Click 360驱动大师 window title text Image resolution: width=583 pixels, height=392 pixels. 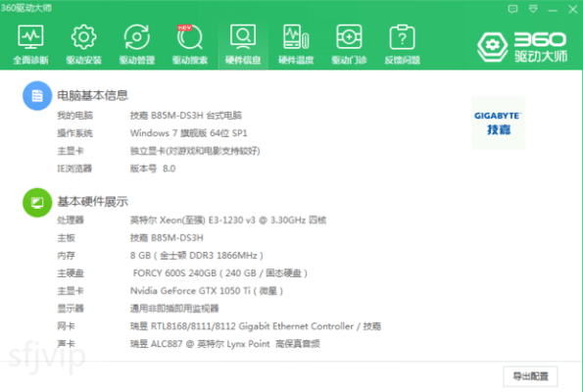tap(26, 8)
